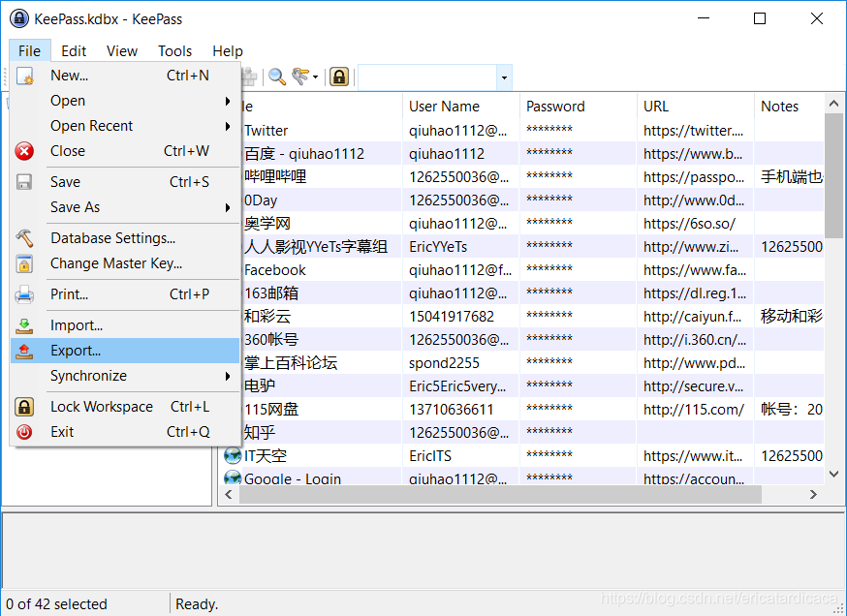Screen dimensions: 847x616
Task: Sort by the Notes column header
Action: 789,107
